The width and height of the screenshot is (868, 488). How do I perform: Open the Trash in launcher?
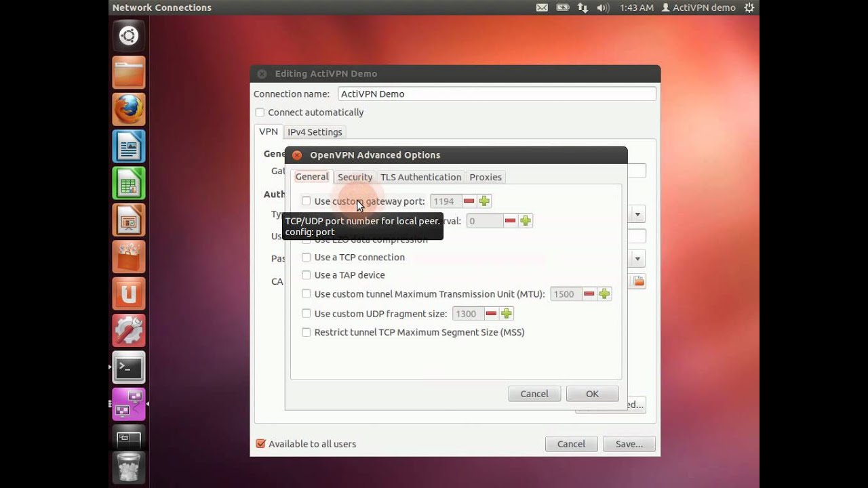click(128, 468)
